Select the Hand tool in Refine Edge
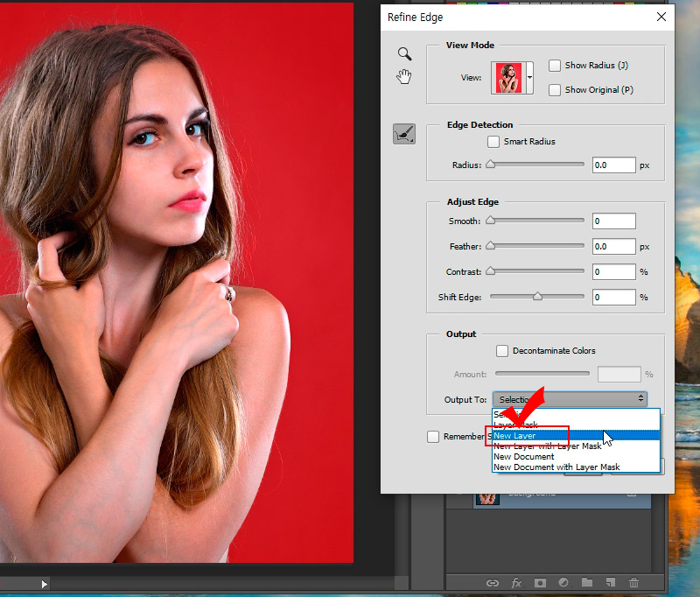This screenshot has height=597, width=700. click(404, 77)
